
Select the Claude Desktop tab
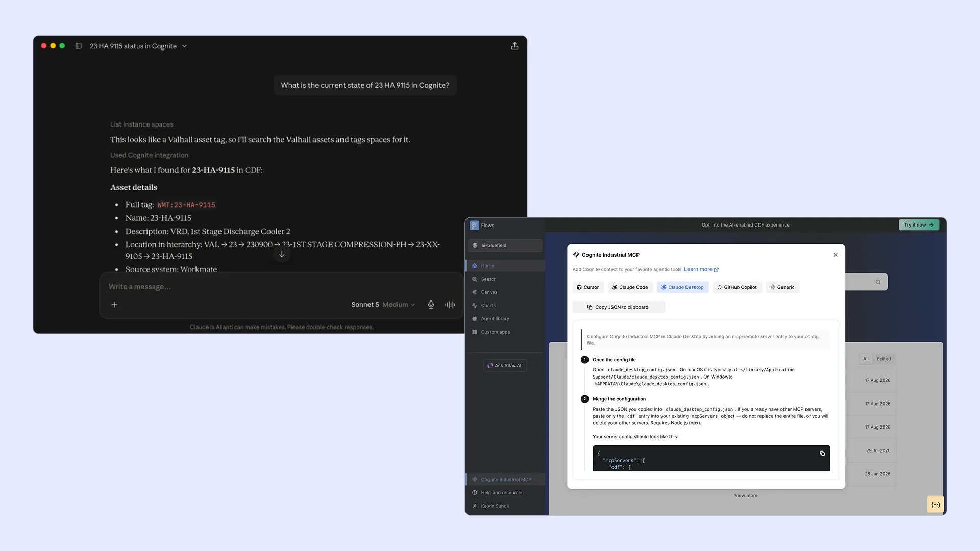pos(682,287)
